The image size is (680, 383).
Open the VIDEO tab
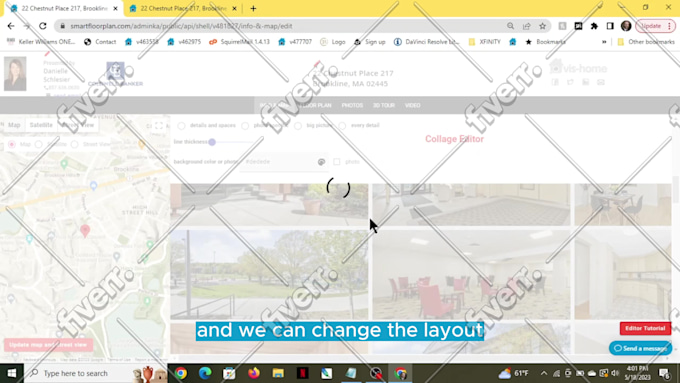(412, 105)
